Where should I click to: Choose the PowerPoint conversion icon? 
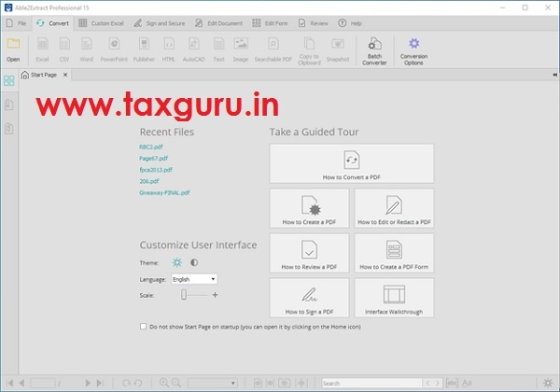(x=114, y=50)
